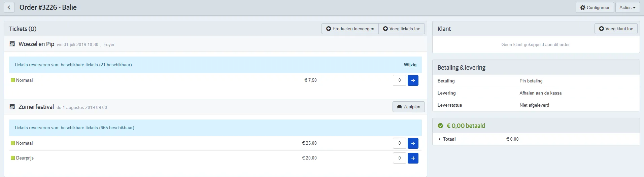
Task: Focus quantity field for Woezel en Pip Normaal
Action: tap(400, 80)
